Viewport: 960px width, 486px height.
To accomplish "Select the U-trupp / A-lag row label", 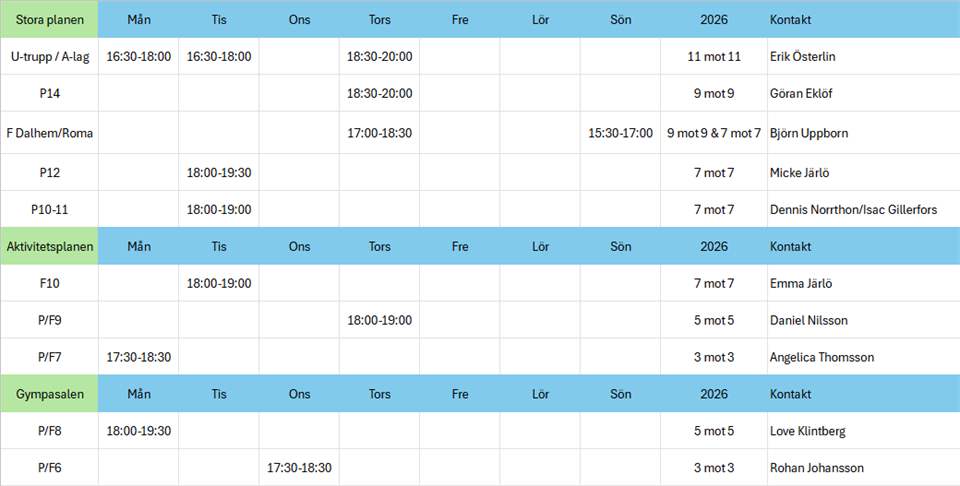I will 49,57.
